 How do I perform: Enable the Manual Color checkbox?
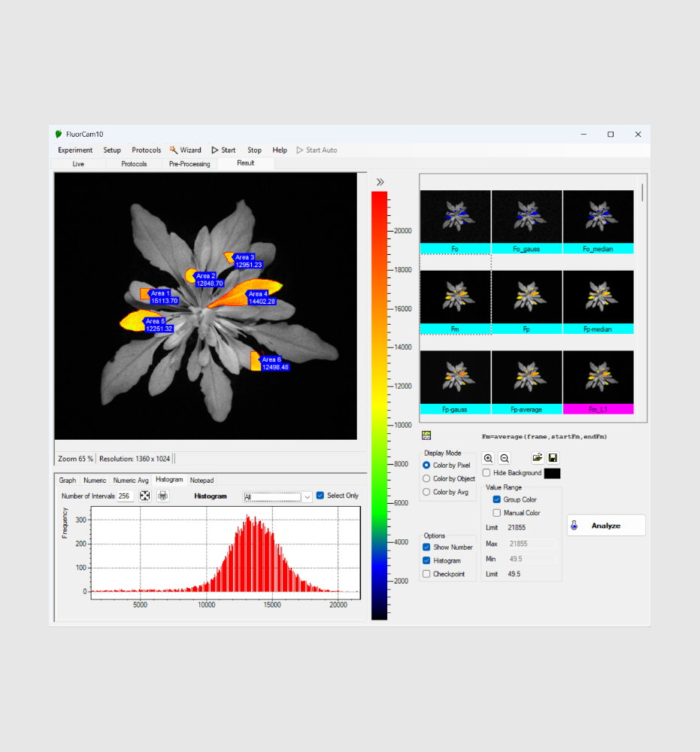496,513
